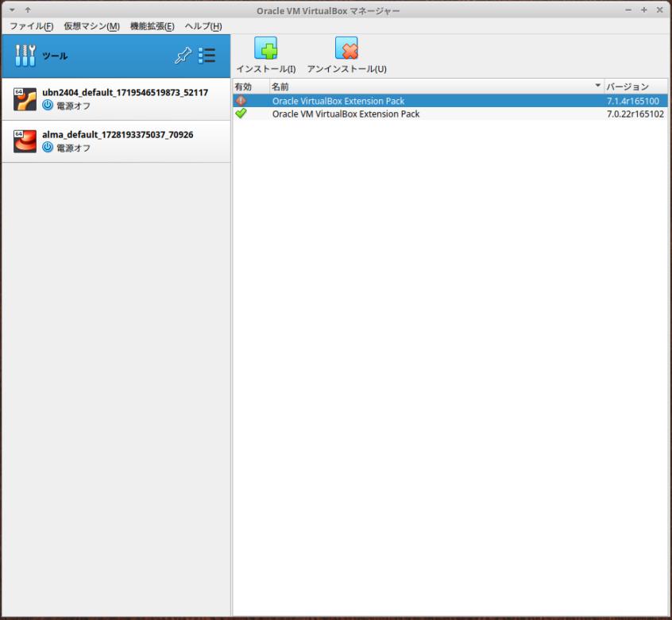Click the Uninstall extension pack icon
Screen dimensions: 672x620
point(346,48)
